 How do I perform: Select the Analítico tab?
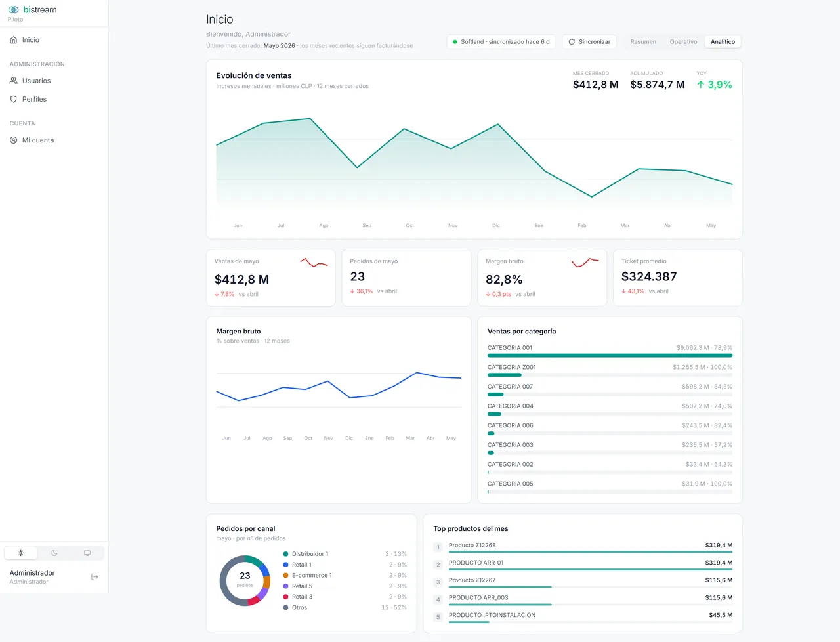723,41
